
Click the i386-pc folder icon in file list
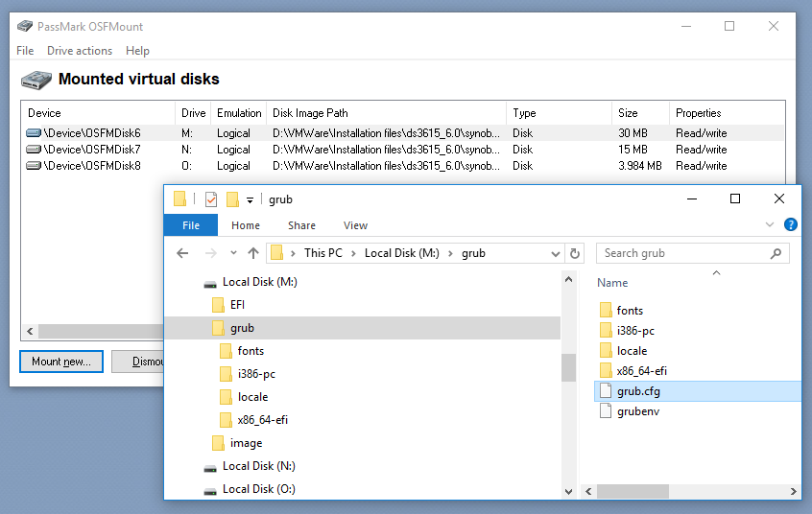click(x=606, y=330)
